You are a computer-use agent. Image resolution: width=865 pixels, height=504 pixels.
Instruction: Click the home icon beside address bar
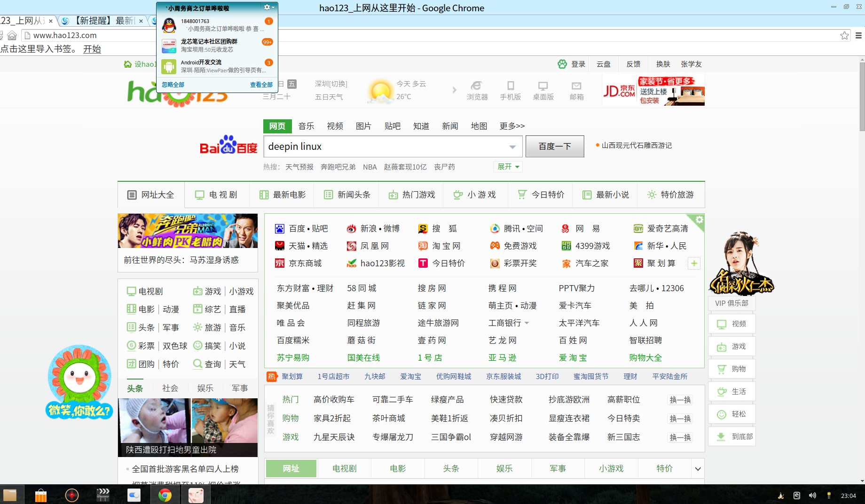pos(12,36)
